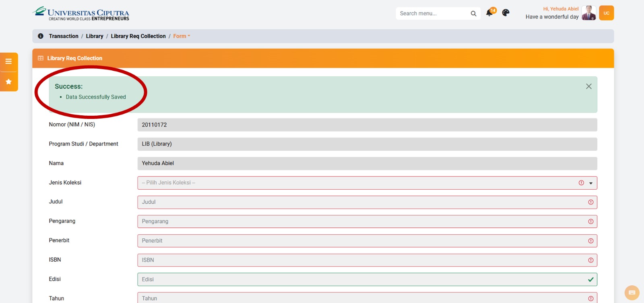Viewport: 644px width, 303px height.
Task: Click the orange UC badge
Action: [x=606, y=13]
